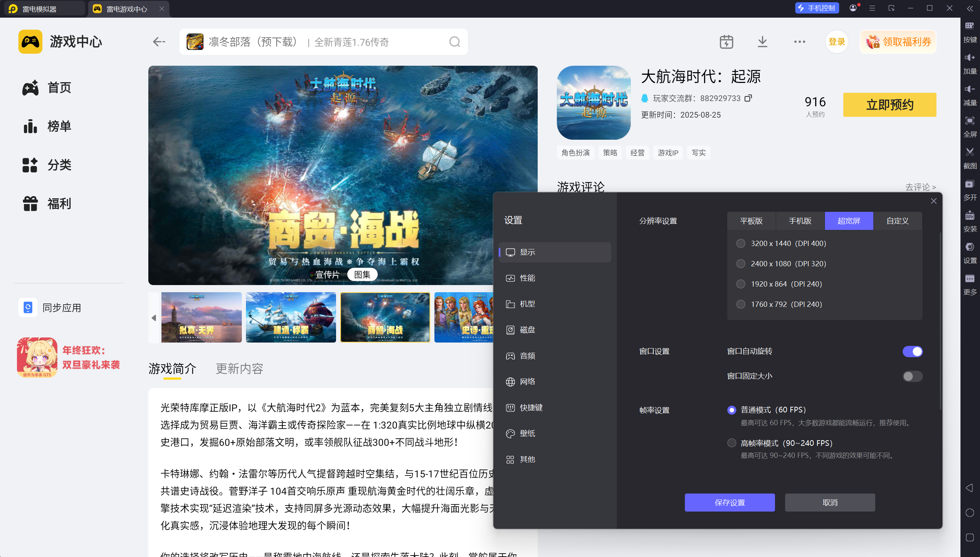Select the 1920 x 864 resolution option
The height and width of the screenshot is (557, 980).
[741, 284]
